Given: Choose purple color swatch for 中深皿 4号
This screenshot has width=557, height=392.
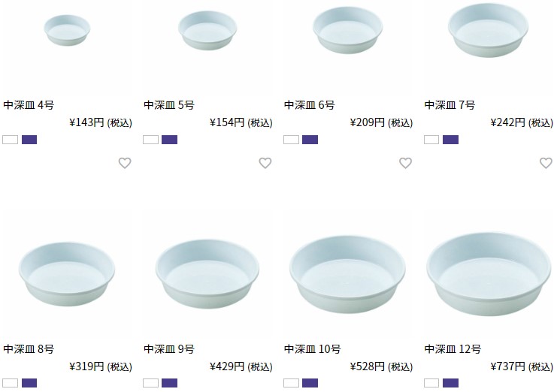Looking at the screenshot, I should pyautogui.click(x=29, y=140).
